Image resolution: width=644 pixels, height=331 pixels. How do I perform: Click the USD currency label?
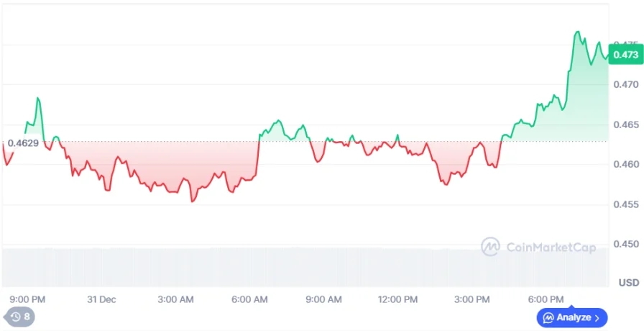pyautogui.click(x=629, y=281)
